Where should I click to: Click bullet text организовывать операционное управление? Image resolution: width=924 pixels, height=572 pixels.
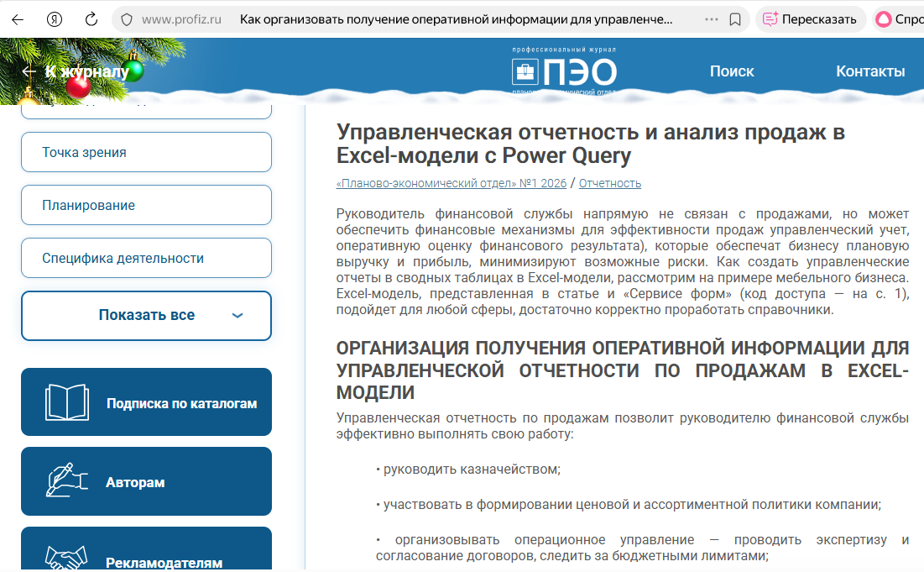(642, 548)
